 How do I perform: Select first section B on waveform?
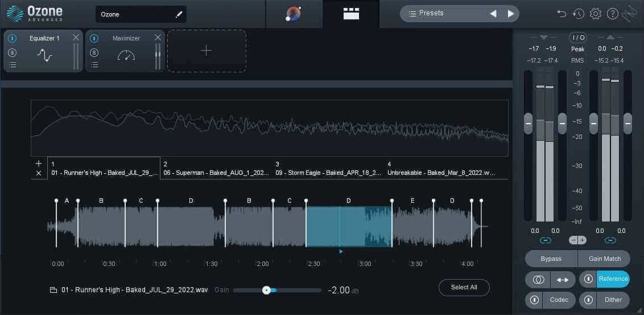click(101, 201)
